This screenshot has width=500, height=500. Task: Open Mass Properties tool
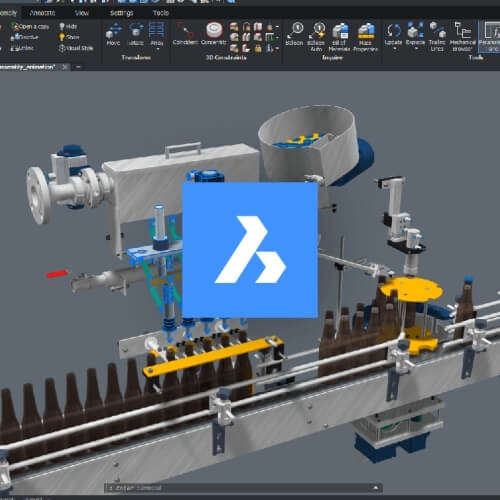coord(366,37)
